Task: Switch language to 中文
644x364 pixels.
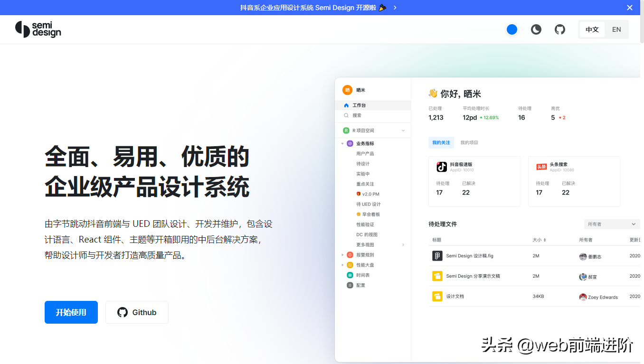Action: point(592,29)
